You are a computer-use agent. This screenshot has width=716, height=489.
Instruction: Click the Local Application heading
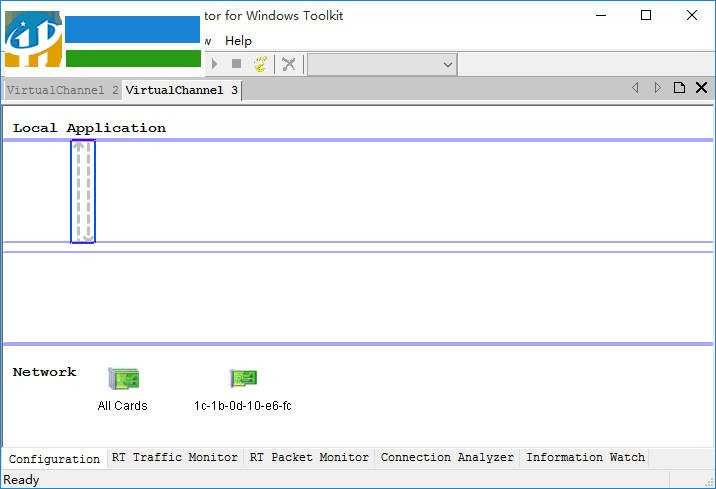90,128
